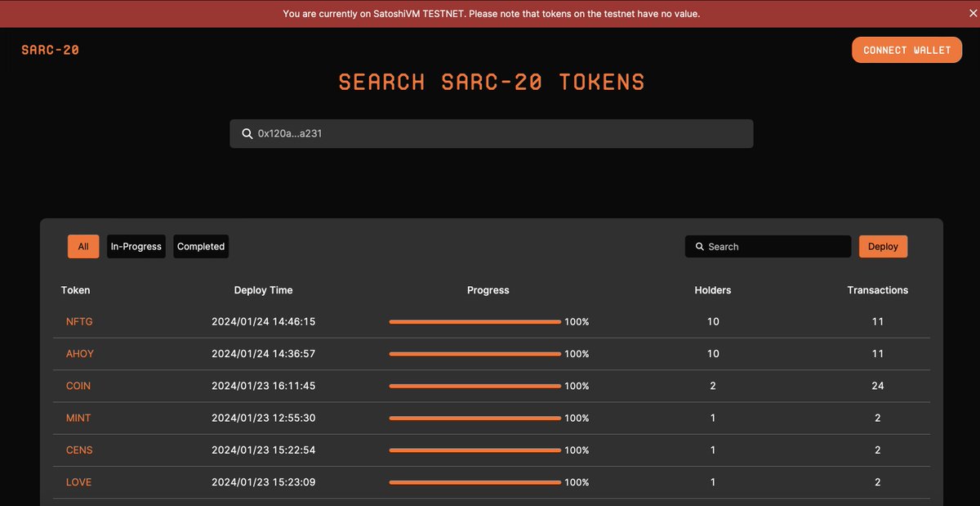The image size is (980, 506).
Task: Click the COIN progress bar
Action: (475, 386)
